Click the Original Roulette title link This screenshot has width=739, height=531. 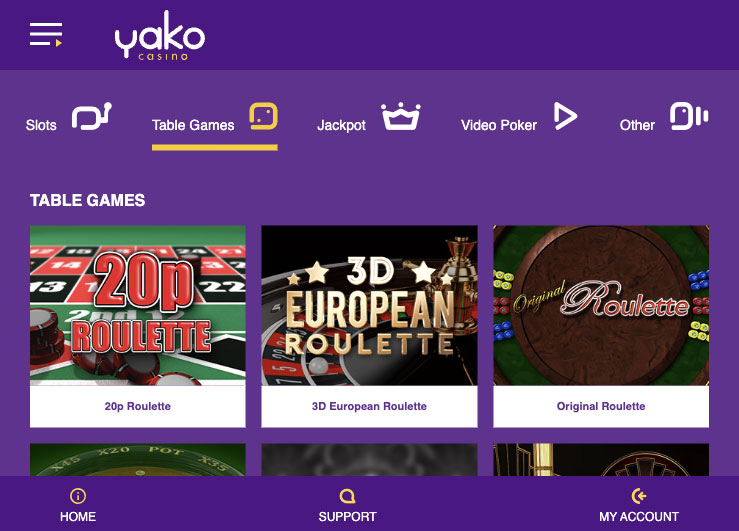point(601,406)
